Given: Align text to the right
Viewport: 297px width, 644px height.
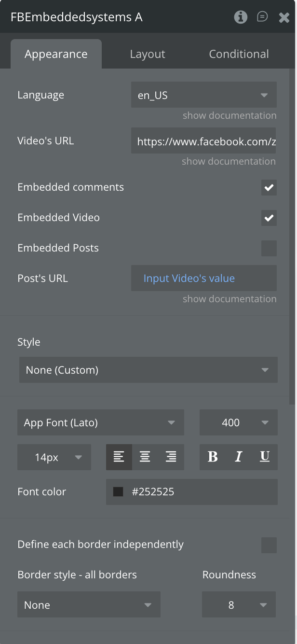Looking at the screenshot, I should pos(171,457).
